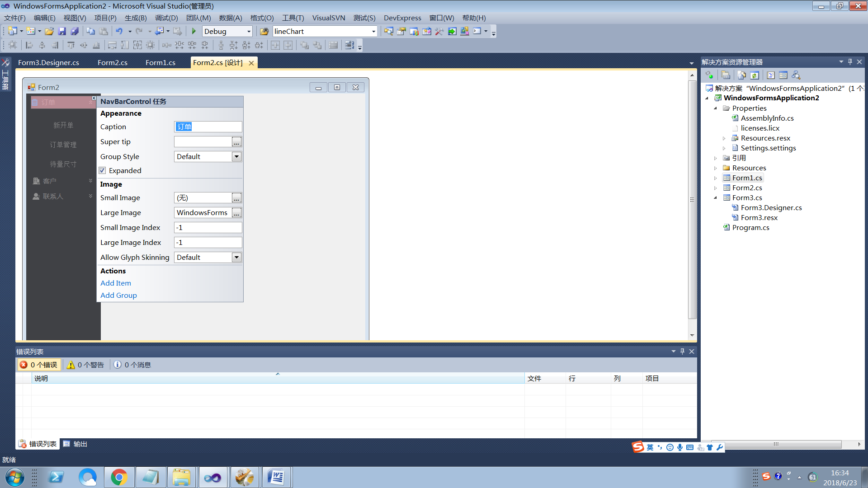Open the VisualSVN menu
The height and width of the screenshot is (488, 868).
click(x=329, y=18)
